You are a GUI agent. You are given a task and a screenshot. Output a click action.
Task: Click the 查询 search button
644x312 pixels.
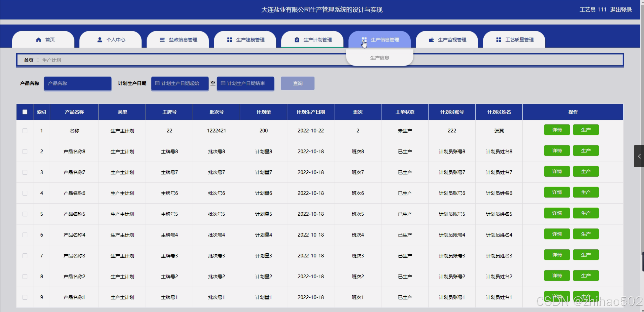click(297, 83)
